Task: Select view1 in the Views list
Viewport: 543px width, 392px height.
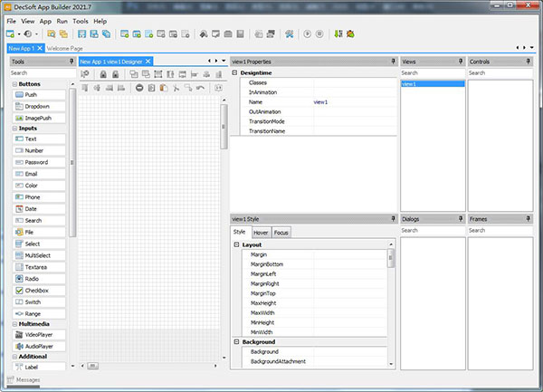Action: pos(433,84)
